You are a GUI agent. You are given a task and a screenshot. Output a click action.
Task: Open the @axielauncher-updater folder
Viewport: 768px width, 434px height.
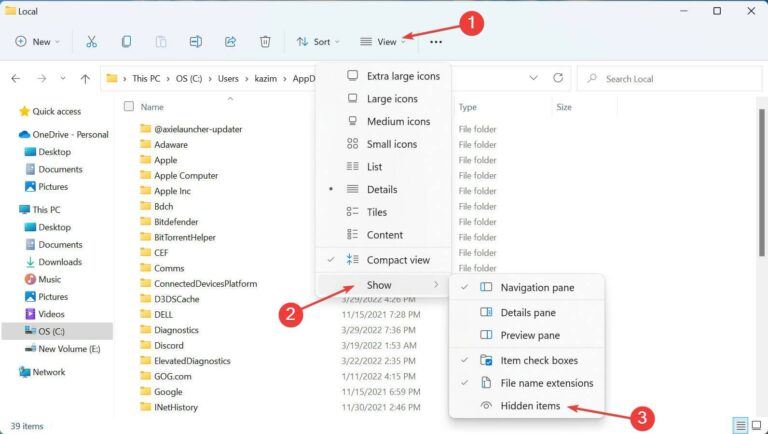click(x=191, y=129)
